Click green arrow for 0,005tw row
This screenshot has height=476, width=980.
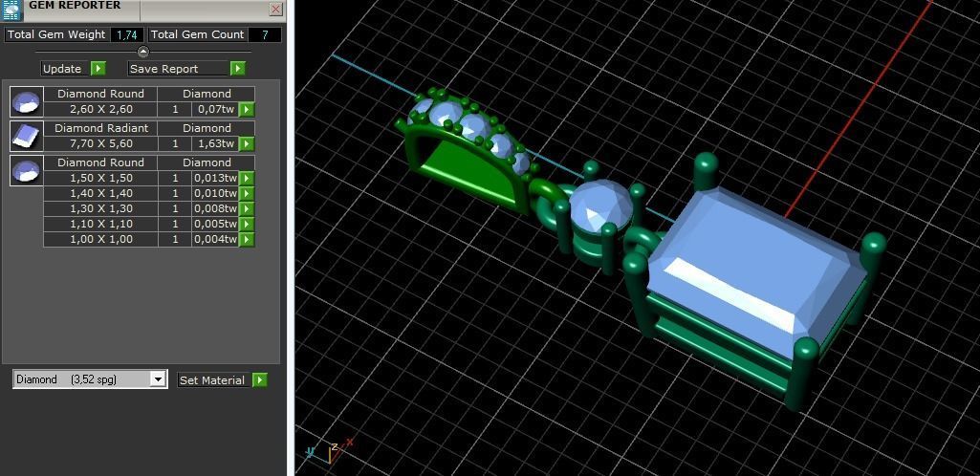pyautogui.click(x=248, y=225)
